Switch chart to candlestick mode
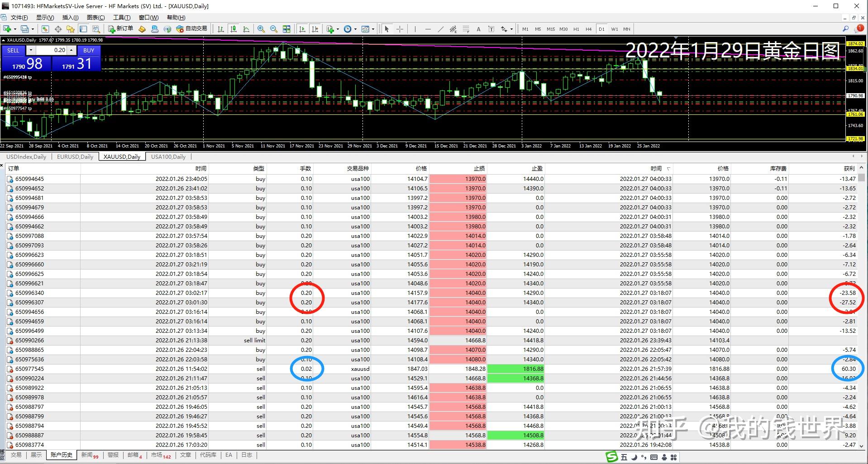Viewport: 868px width, 464px height. [x=234, y=29]
